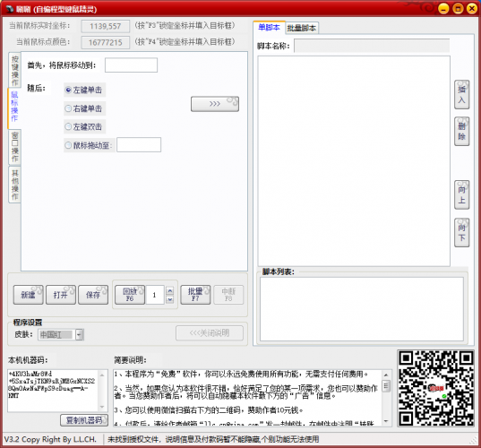Screen dimensions: 481x448
Task: Click inside the 脚本列表 list box
Action: (x=362, y=309)
